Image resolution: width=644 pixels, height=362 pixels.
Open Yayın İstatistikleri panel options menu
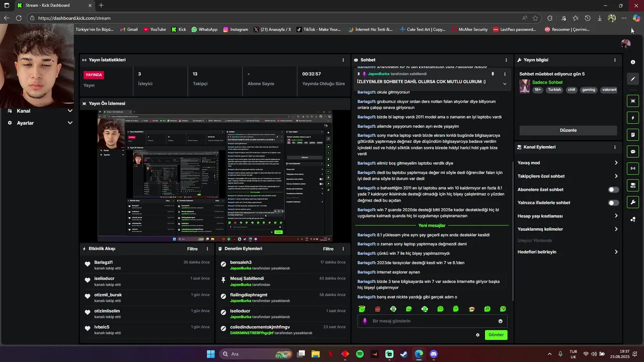pos(343,60)
